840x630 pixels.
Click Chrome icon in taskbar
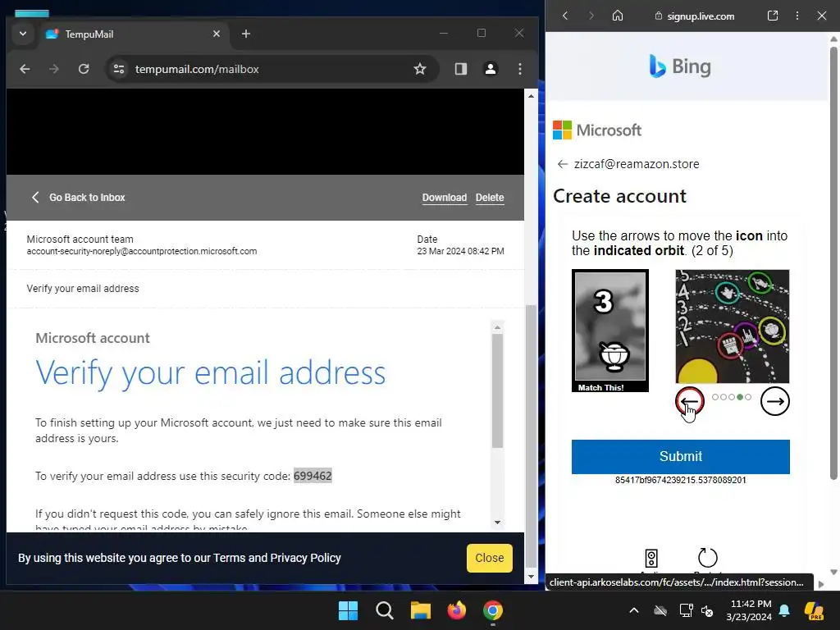pyautogui.click(x=493, y=610)
